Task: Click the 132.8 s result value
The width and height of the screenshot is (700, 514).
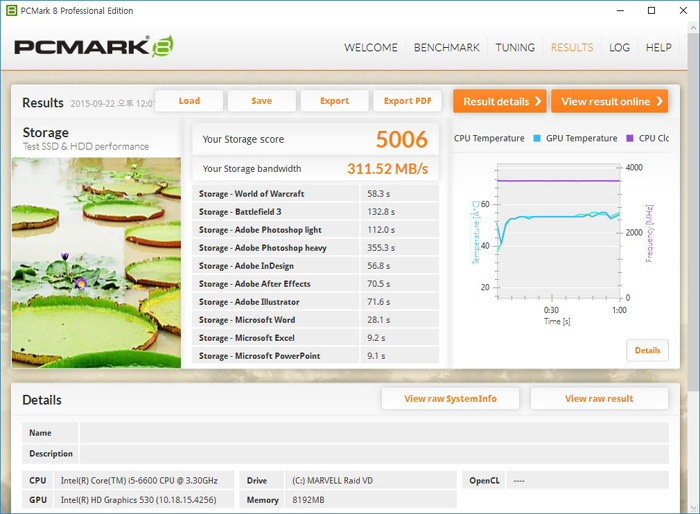Action: 381,212
